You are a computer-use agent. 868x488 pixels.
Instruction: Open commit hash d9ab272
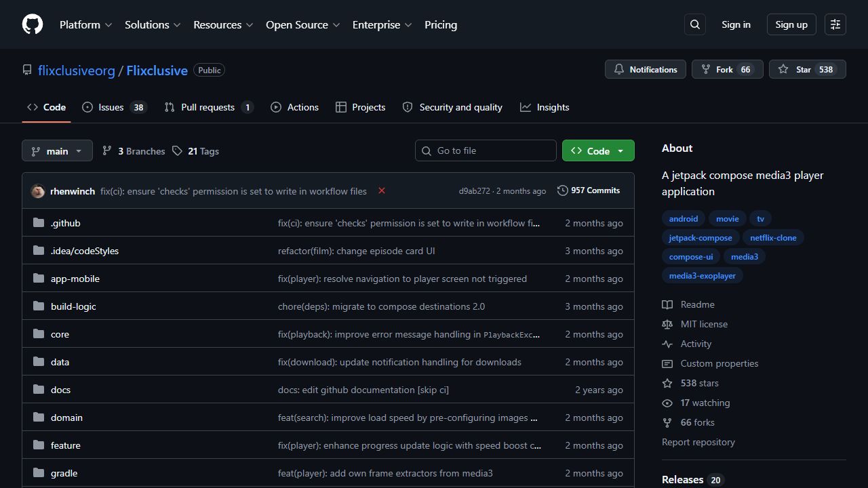474,191
